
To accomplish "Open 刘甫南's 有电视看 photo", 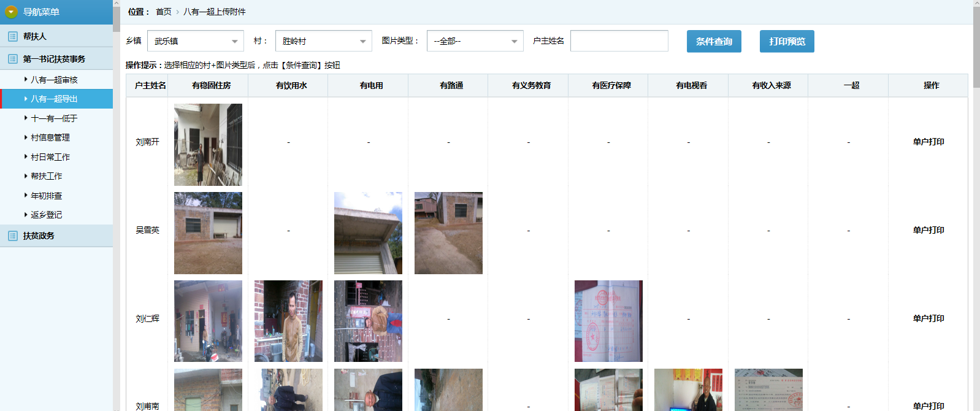I will tap(688, 390).
